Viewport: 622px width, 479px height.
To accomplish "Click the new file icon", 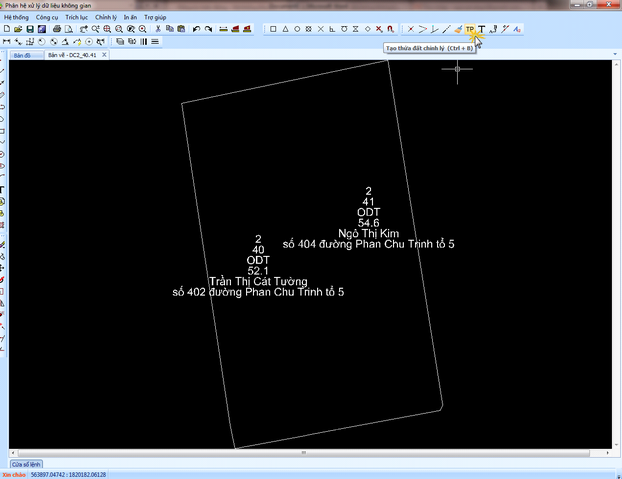I will pos(7,29).
